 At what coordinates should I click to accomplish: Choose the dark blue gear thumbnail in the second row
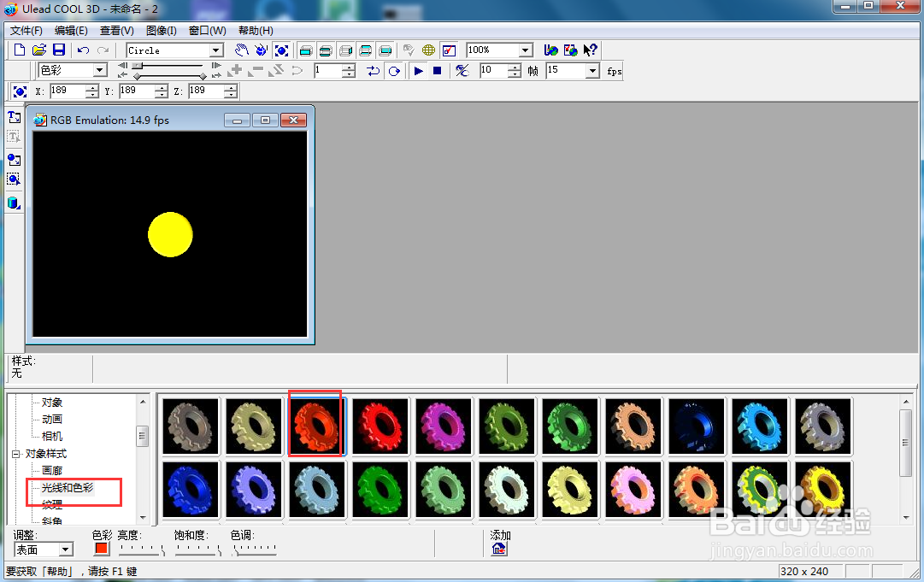pos(191,490)
